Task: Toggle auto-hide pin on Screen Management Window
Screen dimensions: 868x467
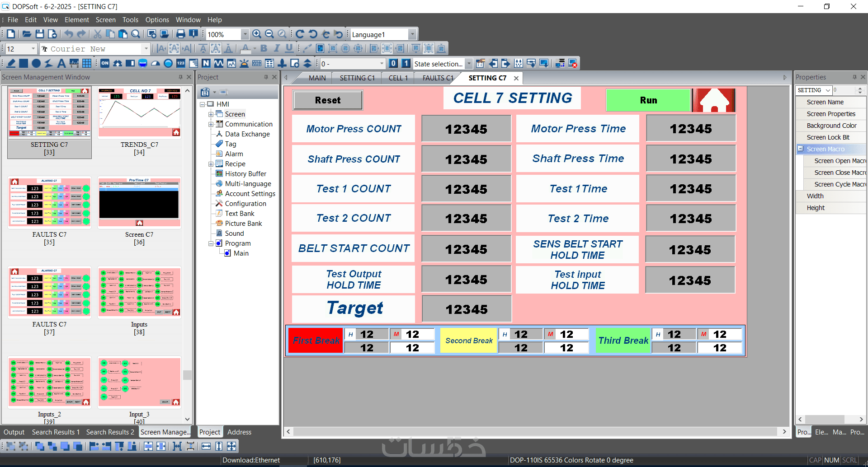Action: click(x=180, y=77)
